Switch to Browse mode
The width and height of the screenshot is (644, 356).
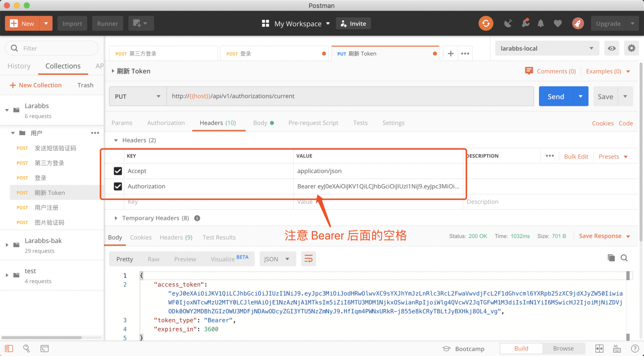click(563, 348)
